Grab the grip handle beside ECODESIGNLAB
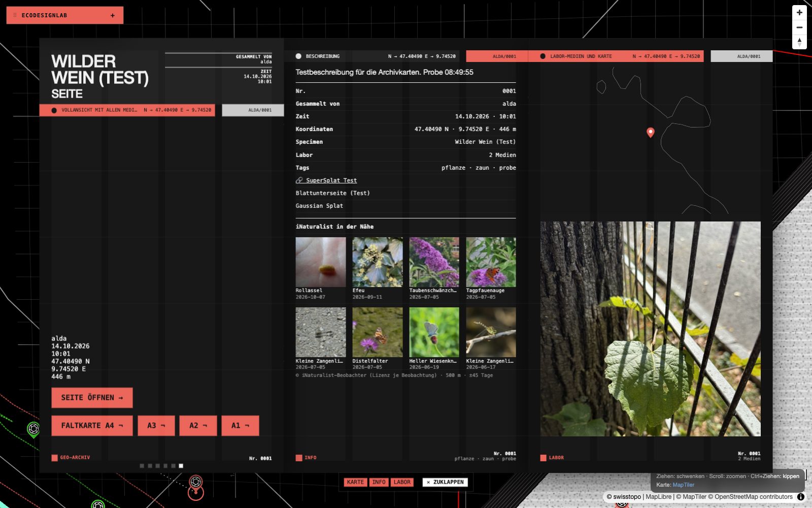 click(x=15, y=15)
